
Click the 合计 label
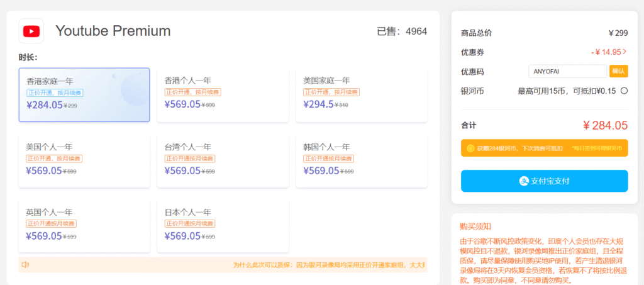tap(469, 125)
